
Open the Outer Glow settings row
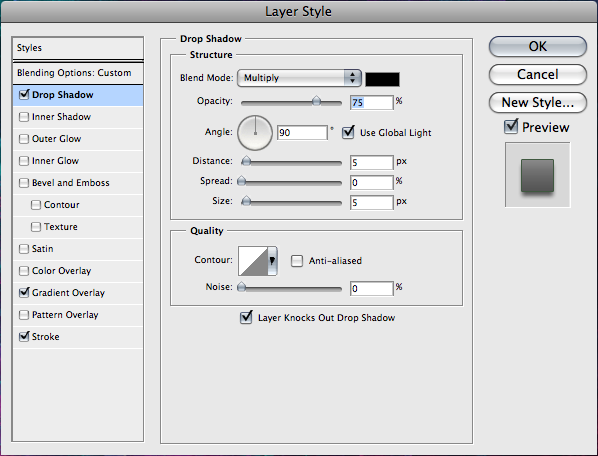(78, 139)
